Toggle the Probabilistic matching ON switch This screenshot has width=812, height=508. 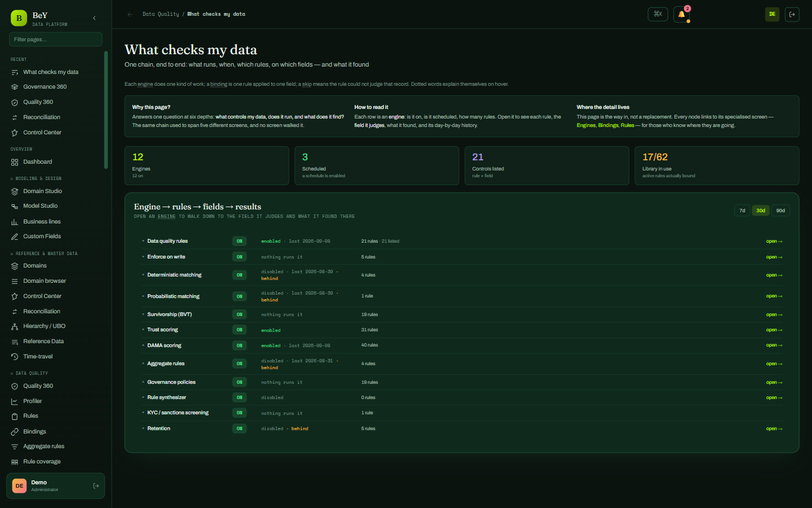240,296
